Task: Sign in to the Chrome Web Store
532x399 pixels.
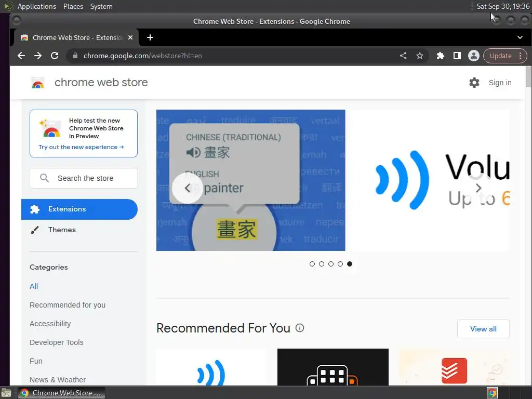Action: [500, 83]
